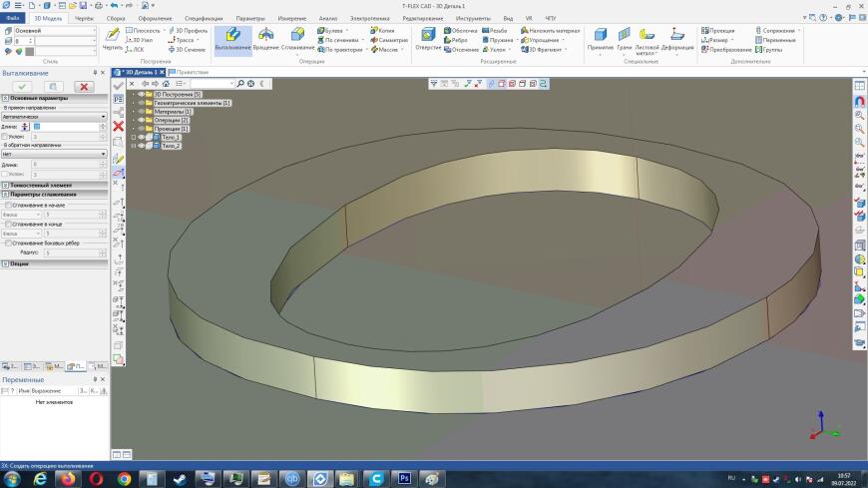Click the preview button between confirm and cancel

point(53,87)
